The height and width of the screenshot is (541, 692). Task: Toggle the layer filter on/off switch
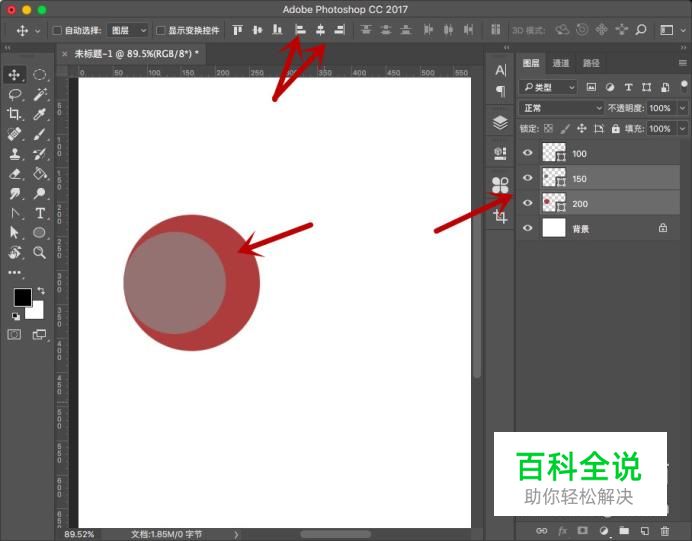click(684, 84)
